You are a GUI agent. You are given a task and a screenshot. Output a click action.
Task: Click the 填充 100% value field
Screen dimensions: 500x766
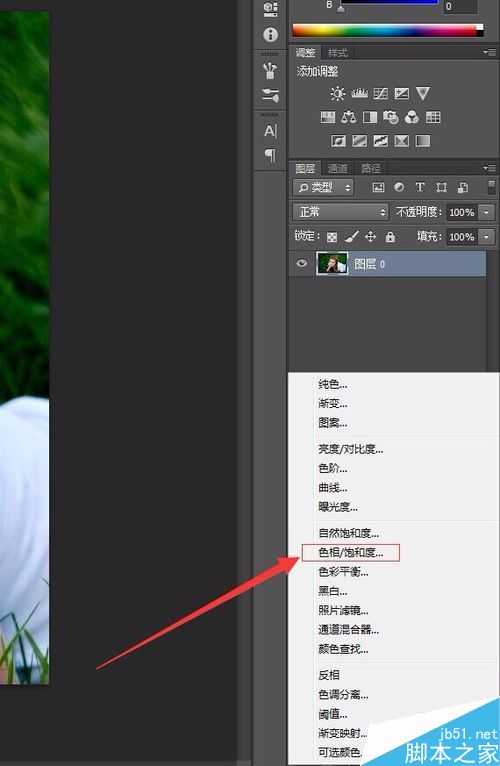(x=462, y=237)
